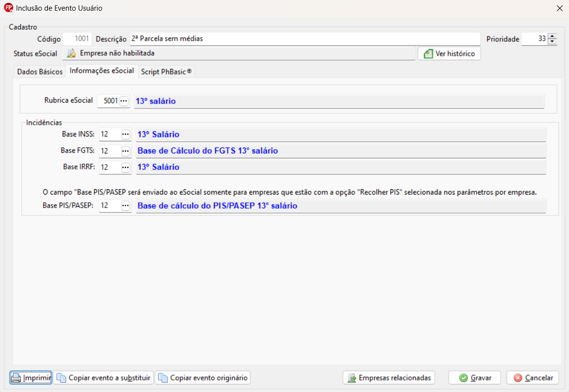Viewport: 569px width, 392px height.
Task: Click the Status eSocial field
Action: [239, 53]
